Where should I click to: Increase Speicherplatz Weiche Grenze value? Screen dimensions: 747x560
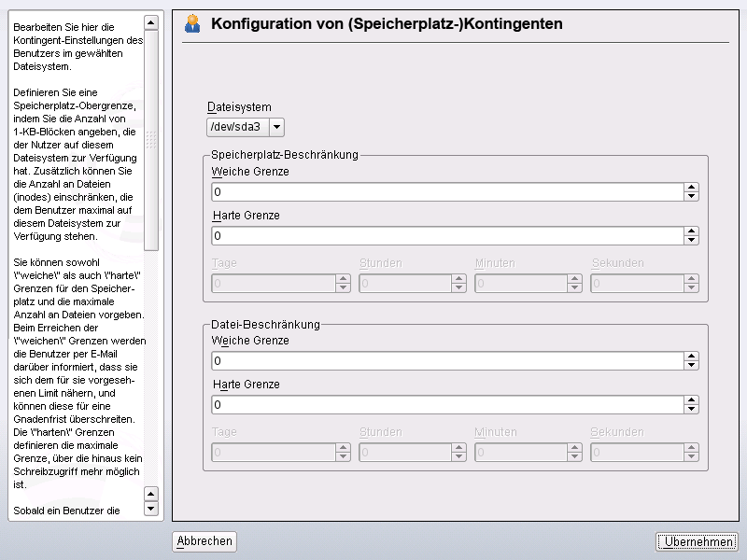[691, 188]
